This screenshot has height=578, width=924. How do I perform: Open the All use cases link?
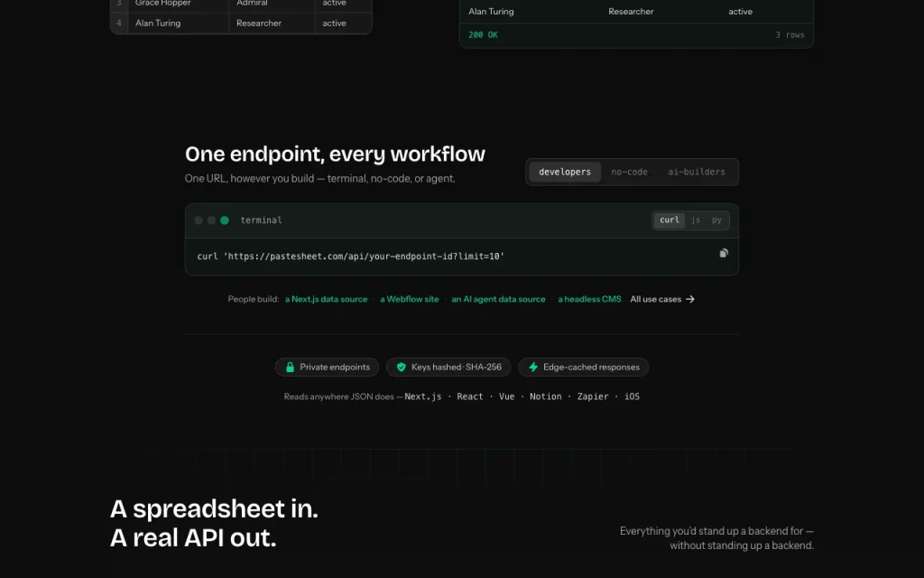(662, 299)
